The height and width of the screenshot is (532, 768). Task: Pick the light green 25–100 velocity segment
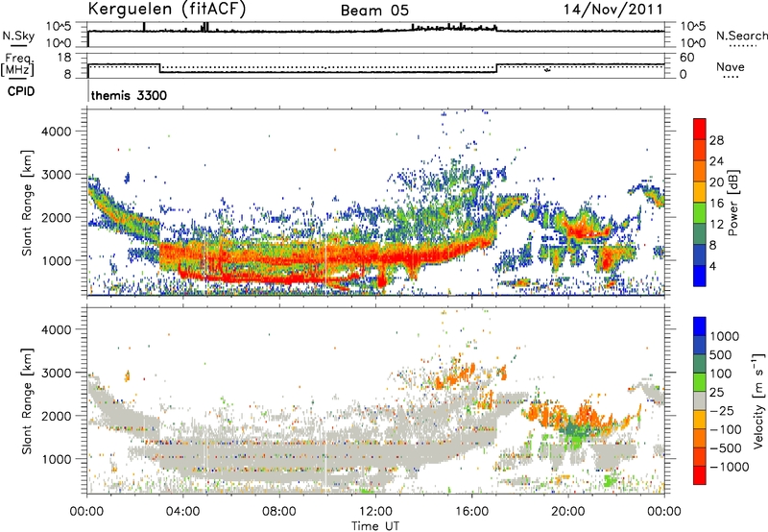[x=700, y=383]
